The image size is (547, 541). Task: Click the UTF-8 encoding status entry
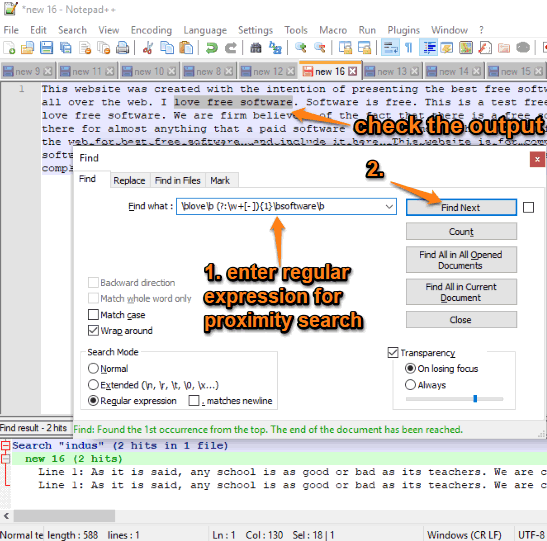(x=532, y=535)
